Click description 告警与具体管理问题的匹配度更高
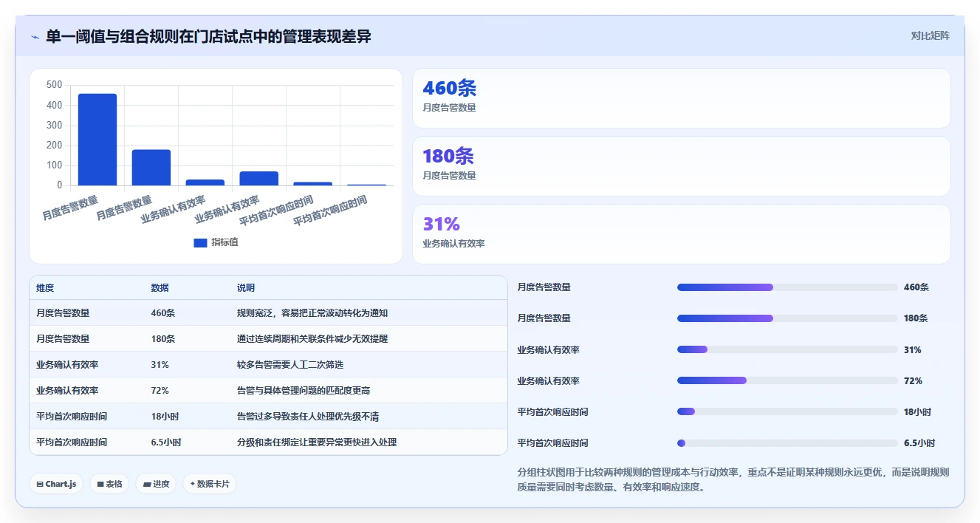 click(304, 391)
